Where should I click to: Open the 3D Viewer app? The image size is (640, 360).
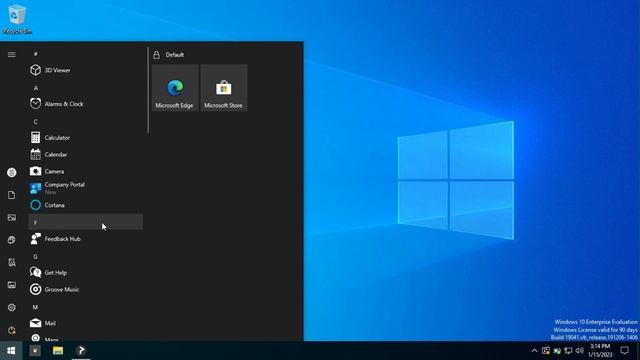(x=86, y=70)
